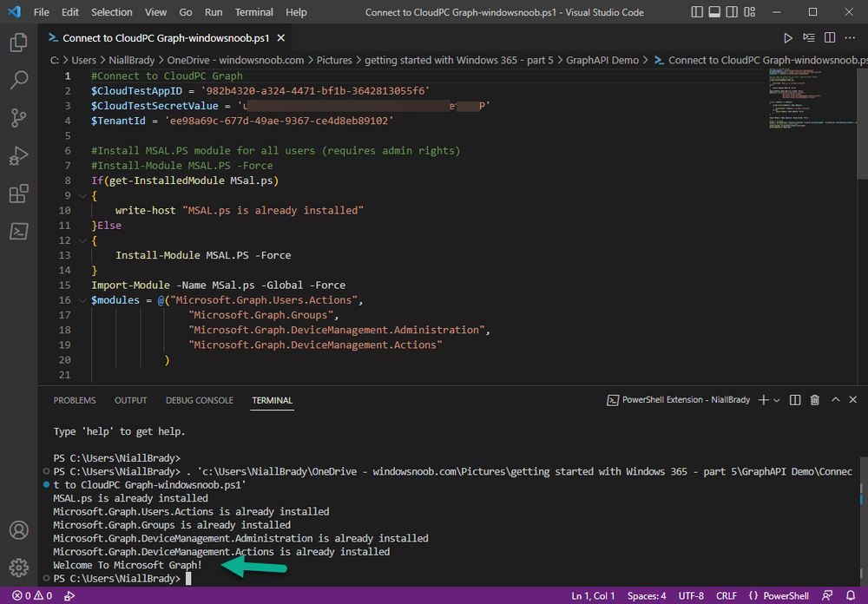Toggle the secondary side bar layout icon
Viewport: 868px width, 604px height.
732,11
